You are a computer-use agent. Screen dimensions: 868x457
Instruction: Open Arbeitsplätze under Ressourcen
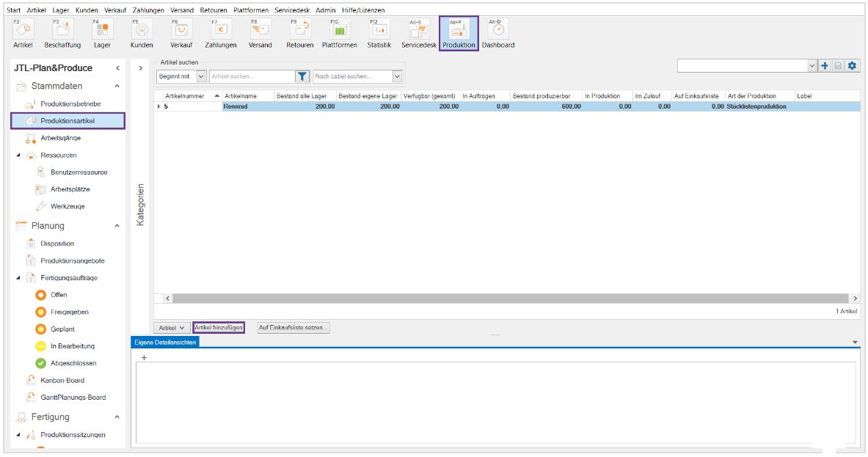coord(70,189)
